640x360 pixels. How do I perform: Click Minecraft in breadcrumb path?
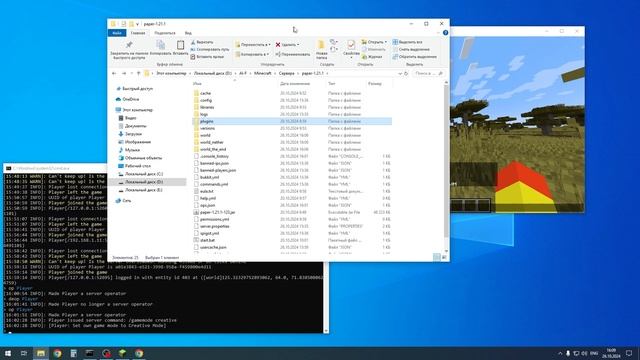point(262,73)
